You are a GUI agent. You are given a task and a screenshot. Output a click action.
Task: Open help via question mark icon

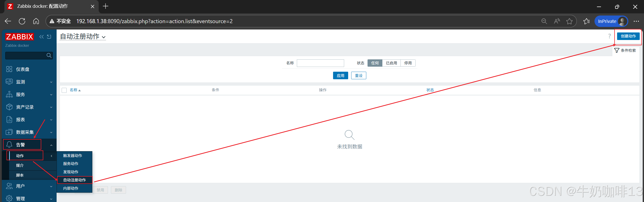pyautogui.click(x=609, y=36)
